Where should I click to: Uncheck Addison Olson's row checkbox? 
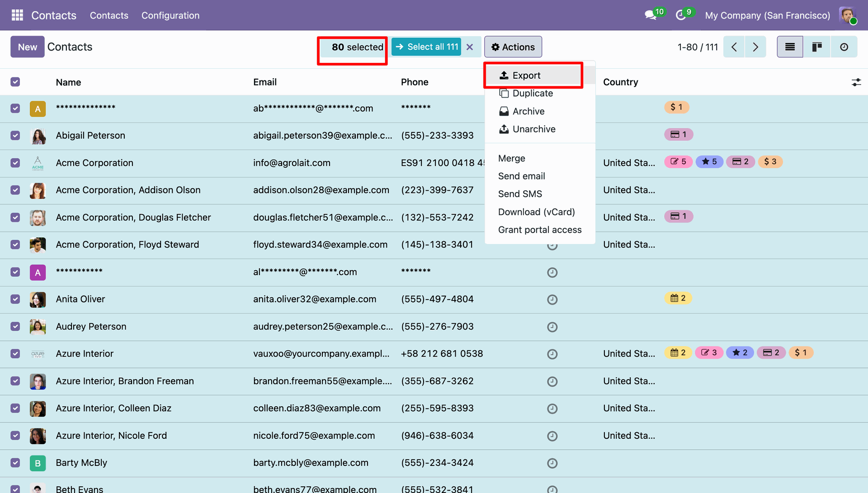[15, 190]
